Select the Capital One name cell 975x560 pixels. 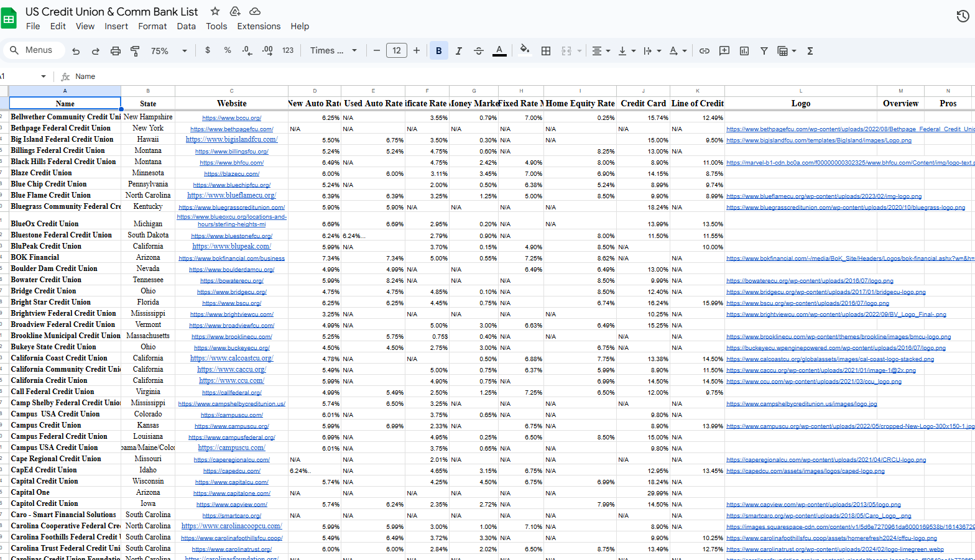[65, 492]
